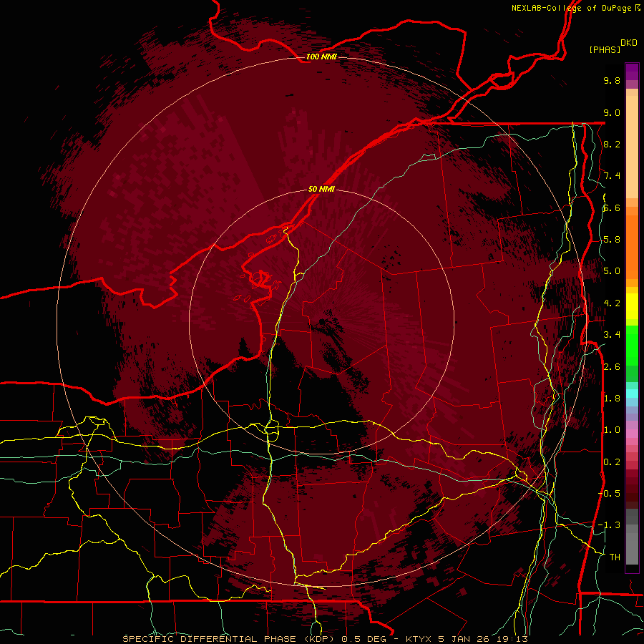Screen dimensions: 644x644
Task: Click the 0.2 value on color scale
Action: click(x=612, y=462)
